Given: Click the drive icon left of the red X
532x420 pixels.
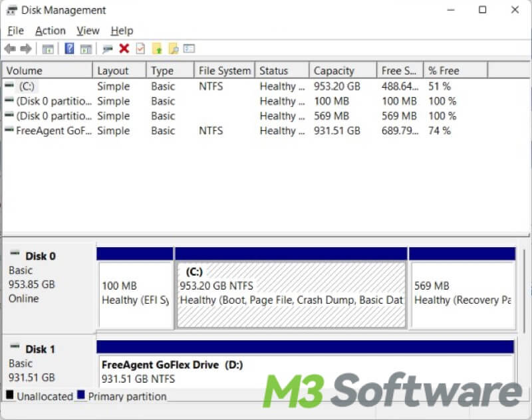Looking at the screenshot, I should [108, 49].
